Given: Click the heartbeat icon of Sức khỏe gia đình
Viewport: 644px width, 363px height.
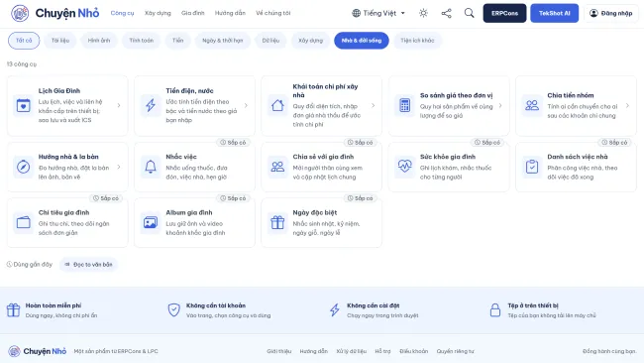Looking at the screenshot, I should (x=404, y=167).
